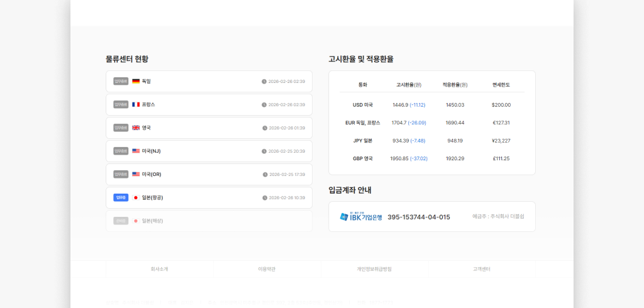The image size is (644, 308).
Task: Select the 일본(항공) logistics center label
Action: tap(152, 197)
